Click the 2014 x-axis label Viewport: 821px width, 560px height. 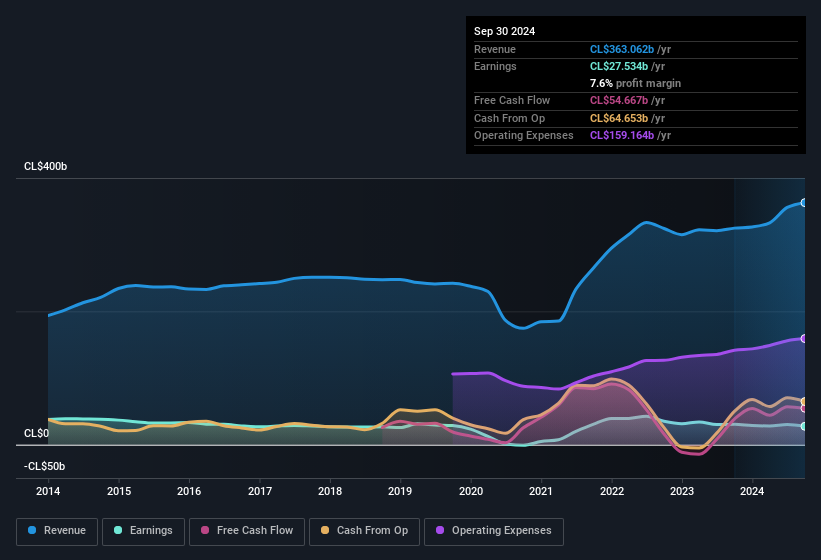click(48, 491)
